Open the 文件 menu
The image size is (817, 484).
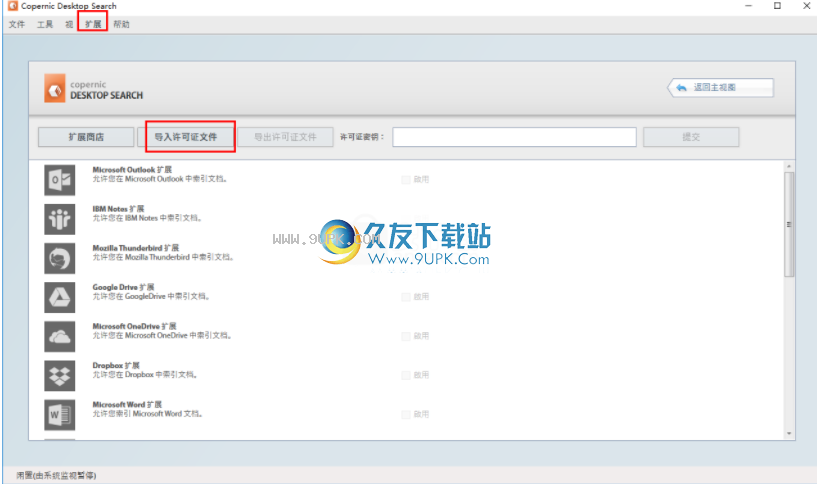[x=17, y=24]
